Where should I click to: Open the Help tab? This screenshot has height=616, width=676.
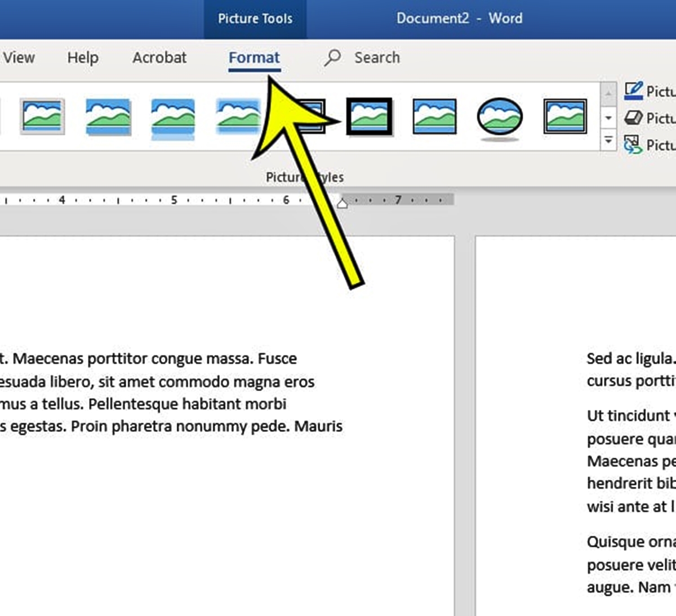[82, 57]
